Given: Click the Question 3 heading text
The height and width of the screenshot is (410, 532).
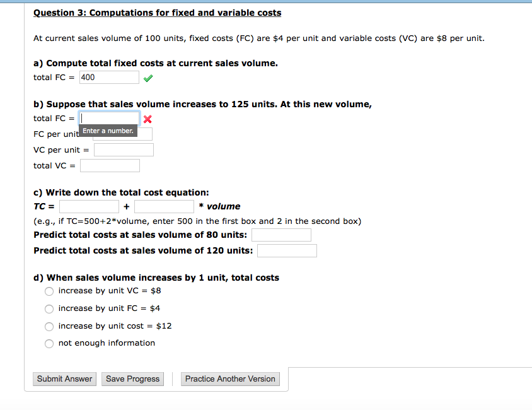Looking at the screenshot, I should coord(157,12).
